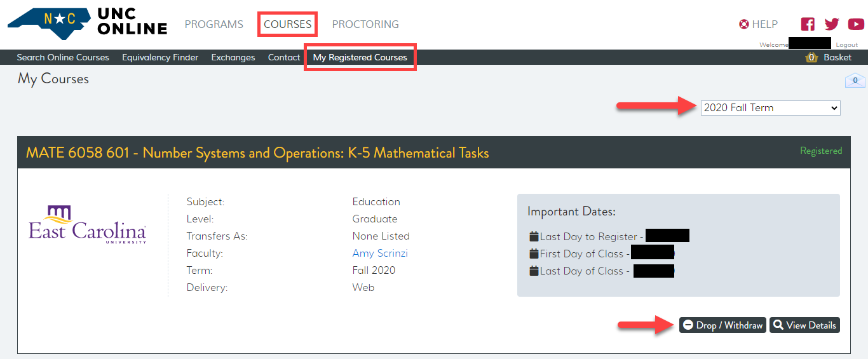Click the East Carolina University logo
The image size is (868, 359).
pyautogui.click(x=88, y=225)
